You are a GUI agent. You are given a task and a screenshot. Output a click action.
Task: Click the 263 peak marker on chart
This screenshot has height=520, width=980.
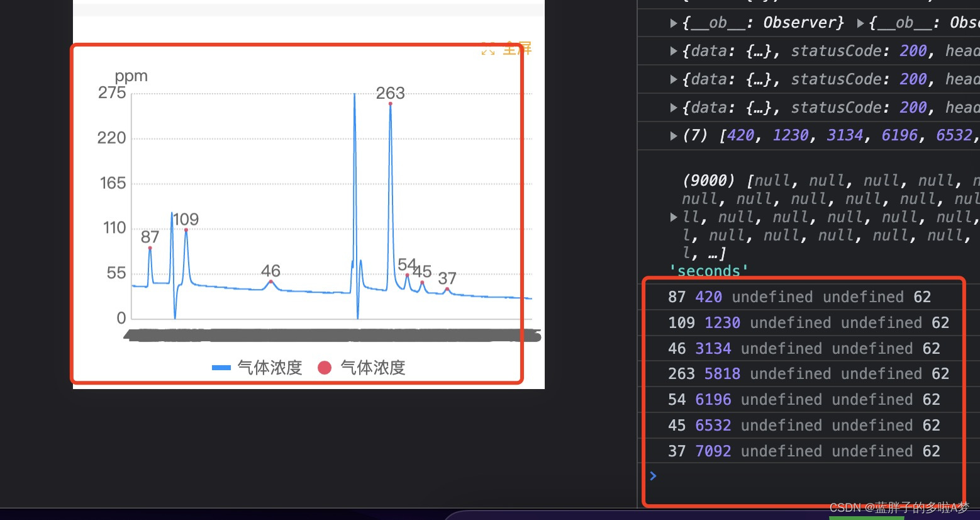pos(391,104)
